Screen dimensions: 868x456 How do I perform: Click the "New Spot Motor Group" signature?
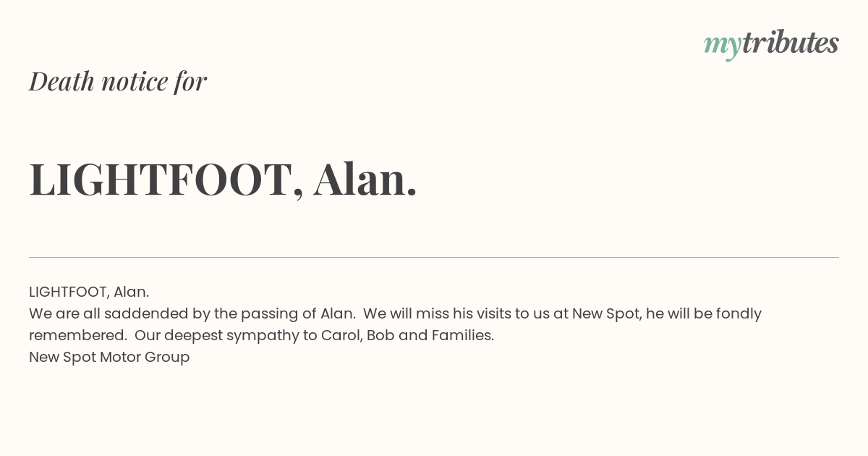point(109,357)
